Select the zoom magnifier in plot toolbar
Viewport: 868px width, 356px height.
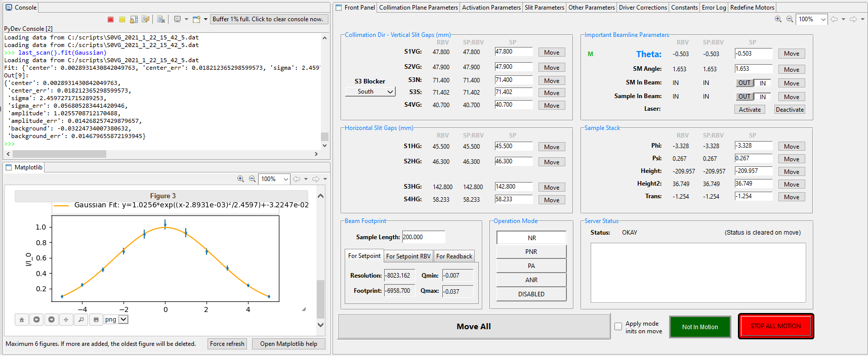[81, 320]
